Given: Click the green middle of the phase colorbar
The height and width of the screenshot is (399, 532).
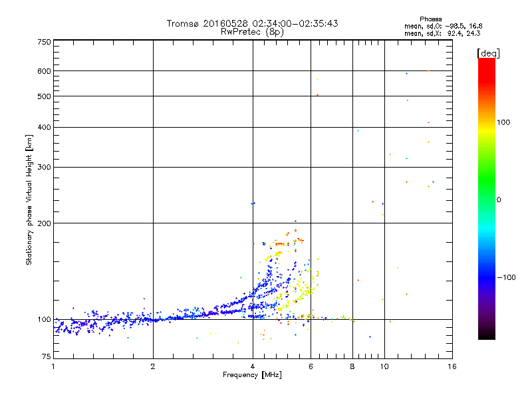Looking at the screenshot, I should click(487, 180).
